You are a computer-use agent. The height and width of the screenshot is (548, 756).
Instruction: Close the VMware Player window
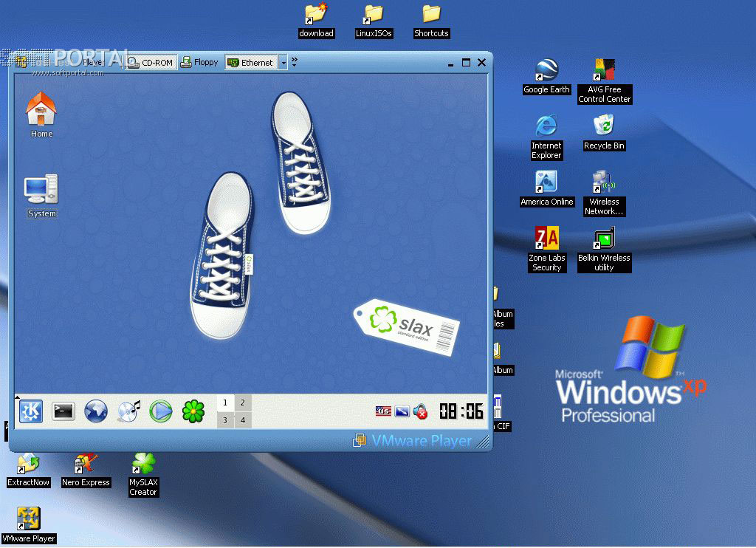pyautogui.click(x=481, y=62)
